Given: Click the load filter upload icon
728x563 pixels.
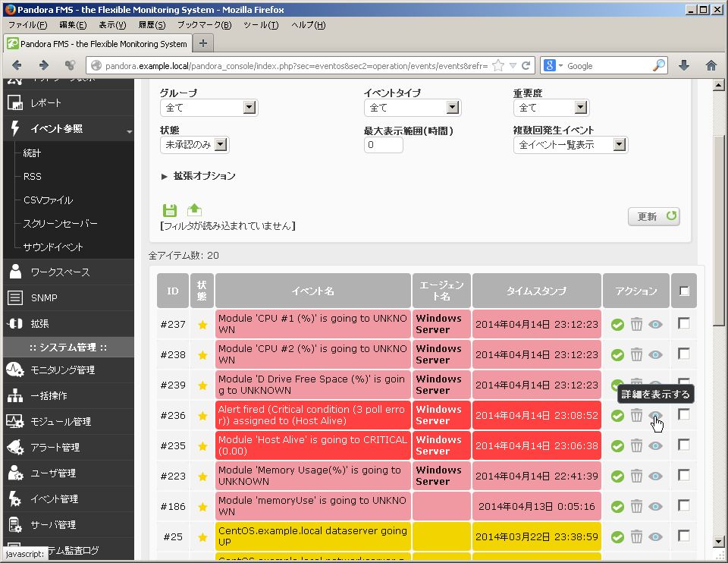Looking at the screenshot, I should tap(194, 210).
